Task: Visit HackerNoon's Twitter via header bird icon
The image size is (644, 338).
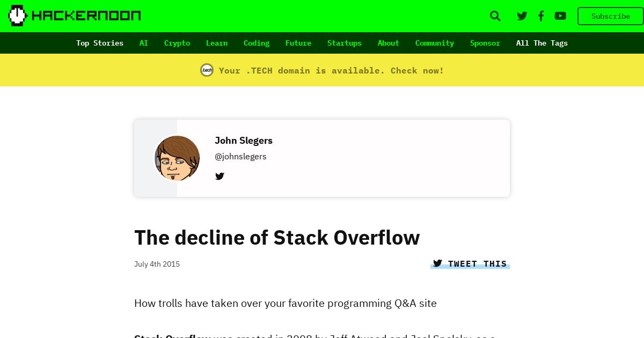Action: click(x=522, y=16)
